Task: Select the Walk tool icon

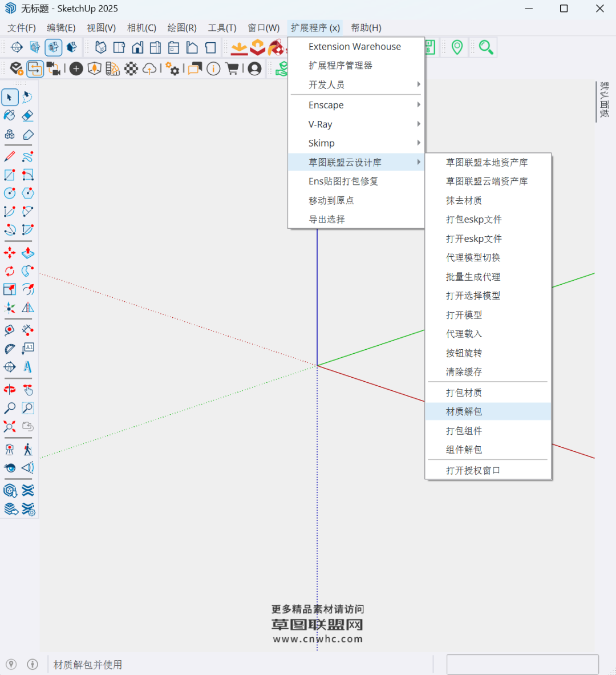Action: [x=27, y=450]
